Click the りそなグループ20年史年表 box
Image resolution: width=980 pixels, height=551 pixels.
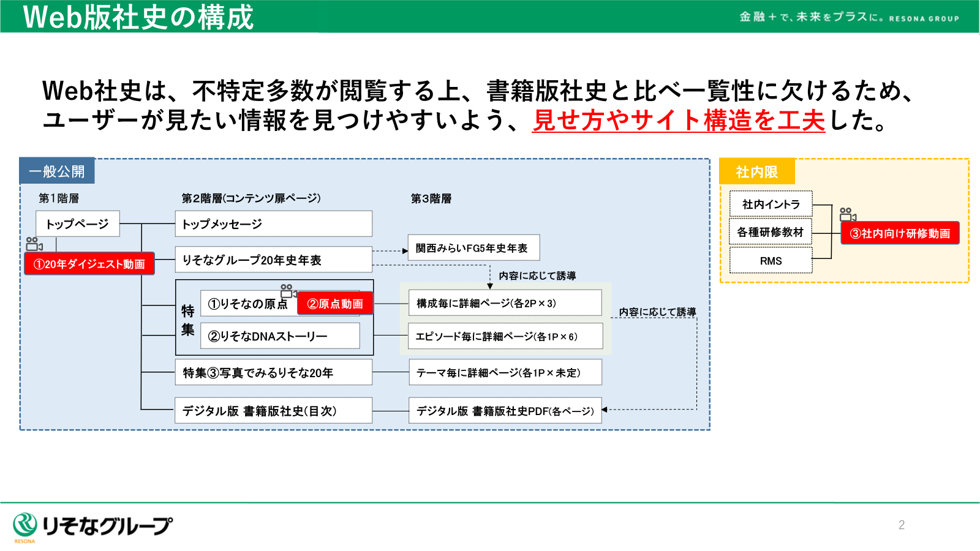point(273,260)
